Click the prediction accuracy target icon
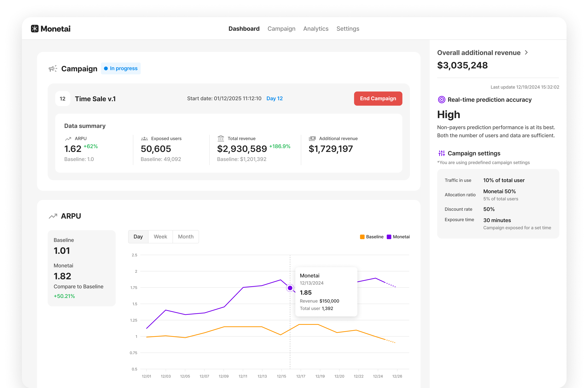The height and width of the screenshot is (388, 588). pos(441,100)
